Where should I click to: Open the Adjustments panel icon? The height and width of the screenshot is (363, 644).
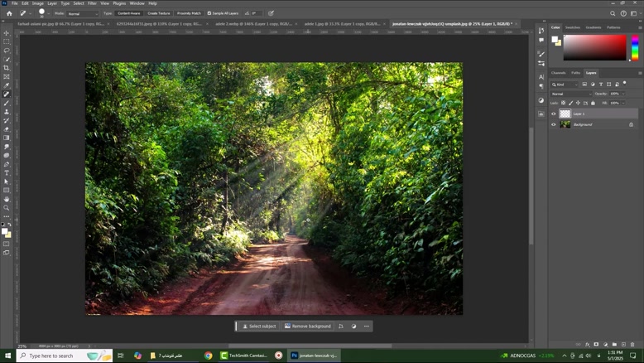click(x=541, y=100)
